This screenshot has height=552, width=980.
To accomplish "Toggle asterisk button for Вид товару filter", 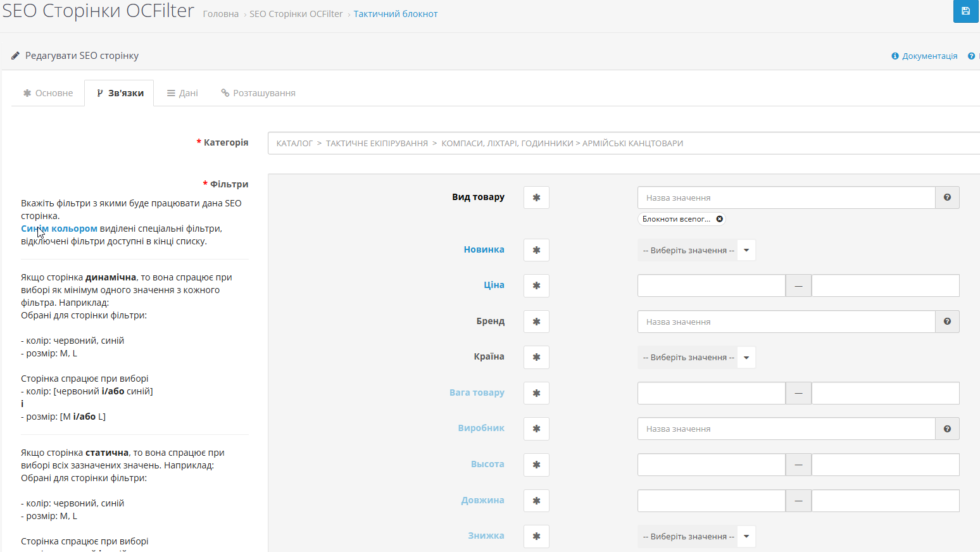I will pos(536,198).
